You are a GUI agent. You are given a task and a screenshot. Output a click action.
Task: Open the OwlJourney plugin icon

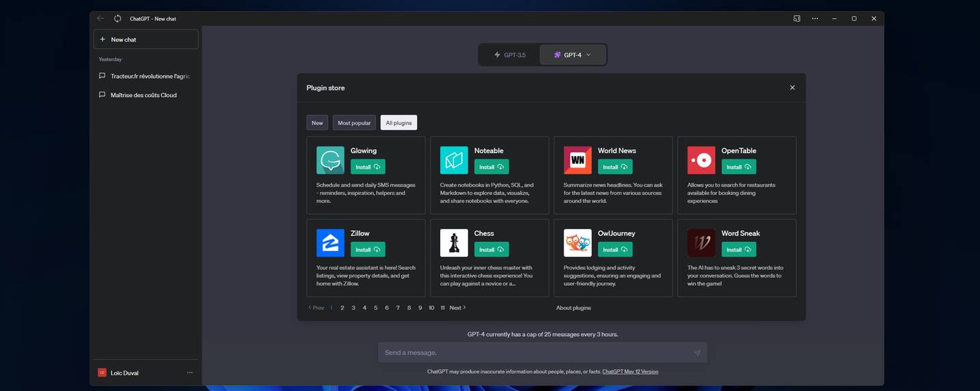(x=577, y=243)
